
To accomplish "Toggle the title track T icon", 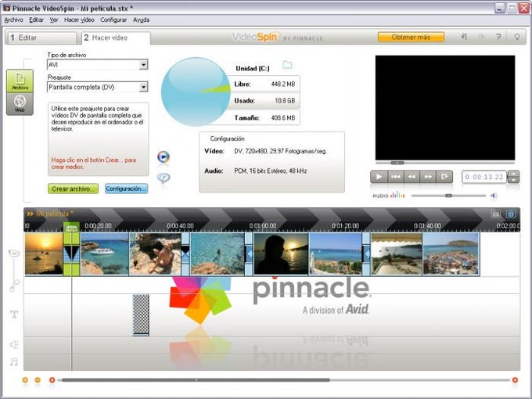I will [14, 315].
